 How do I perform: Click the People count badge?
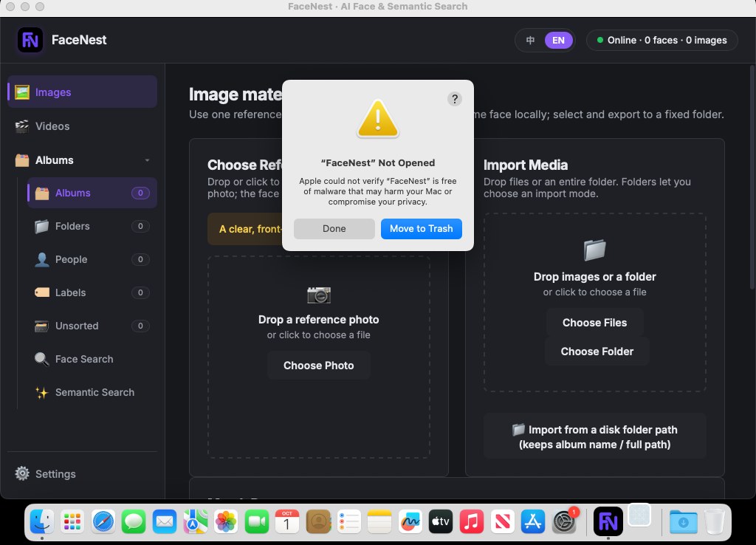click(140, 259)
